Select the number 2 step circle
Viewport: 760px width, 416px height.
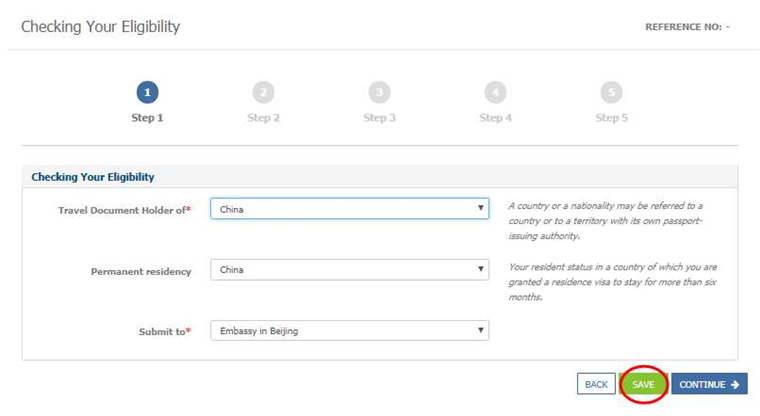pyautogui.click(x=263, y=92)
